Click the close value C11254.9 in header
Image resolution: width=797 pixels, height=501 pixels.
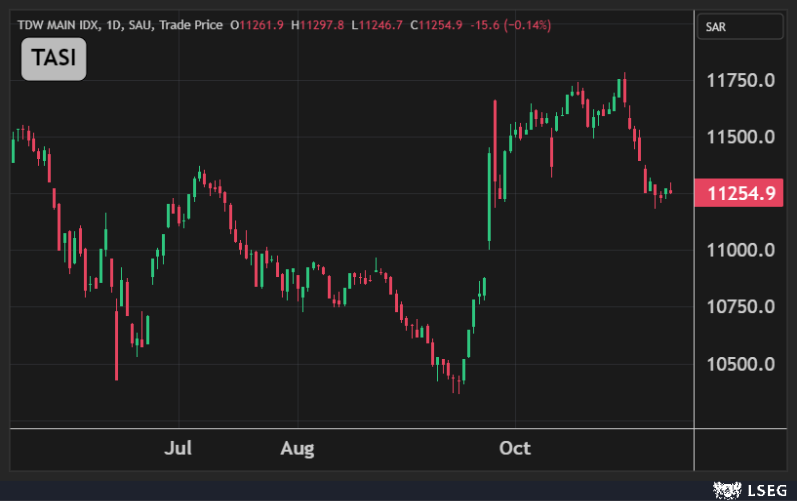click(435, 24)
